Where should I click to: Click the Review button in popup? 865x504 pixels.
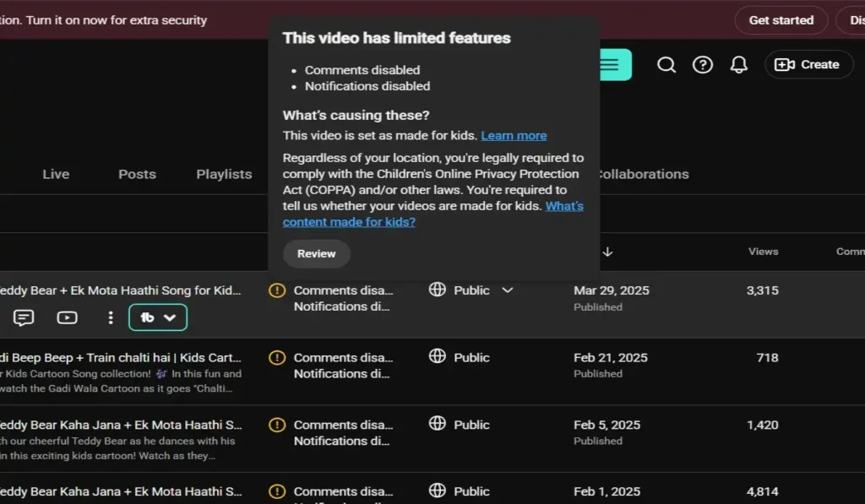click(x=317, y=253)
